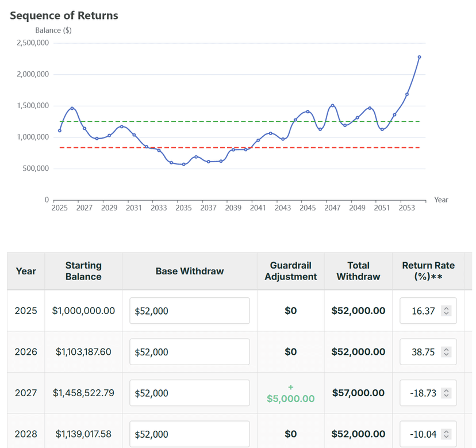
Task: Click the Starting Balance column header
Action: (x=83, y=271)
